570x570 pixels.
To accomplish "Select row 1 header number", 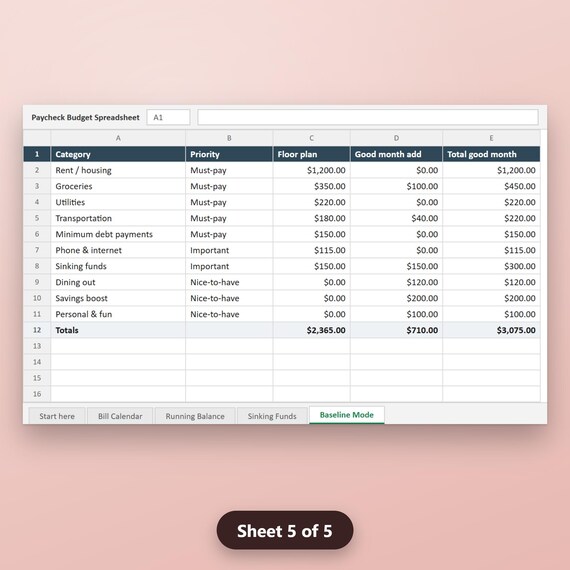I will tap(37, 154).
